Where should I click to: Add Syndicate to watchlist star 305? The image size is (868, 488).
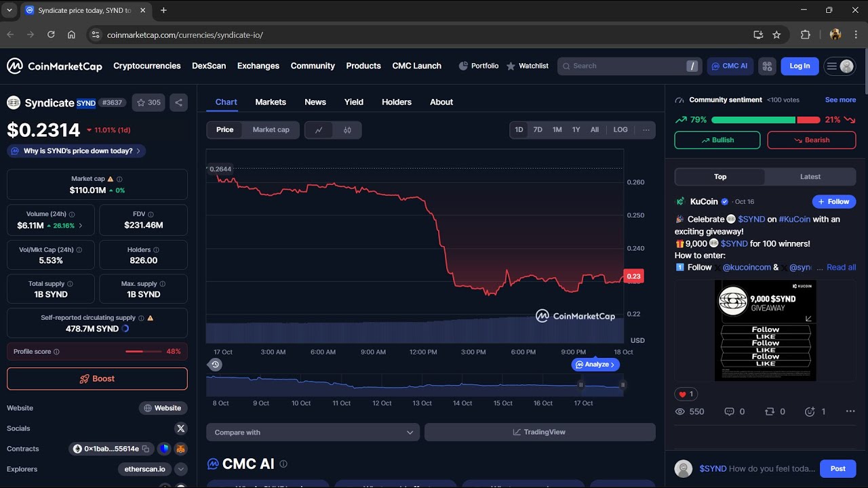click(x=149, y=103)
